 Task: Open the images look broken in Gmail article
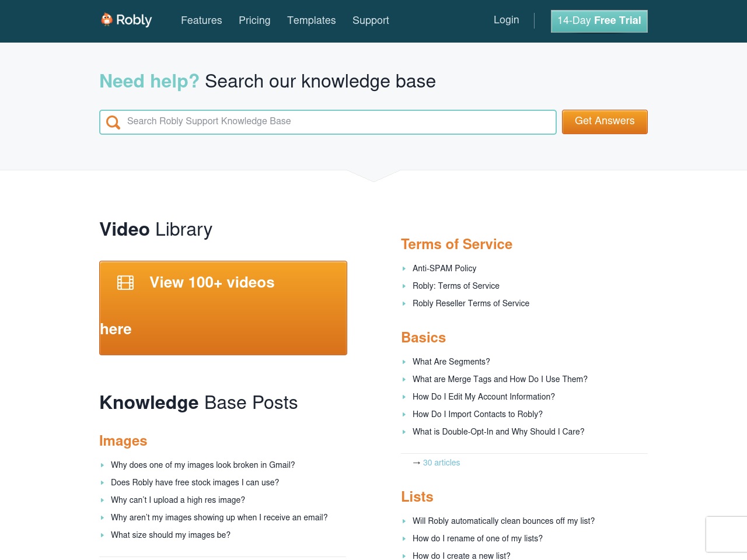tap(203, 465)
